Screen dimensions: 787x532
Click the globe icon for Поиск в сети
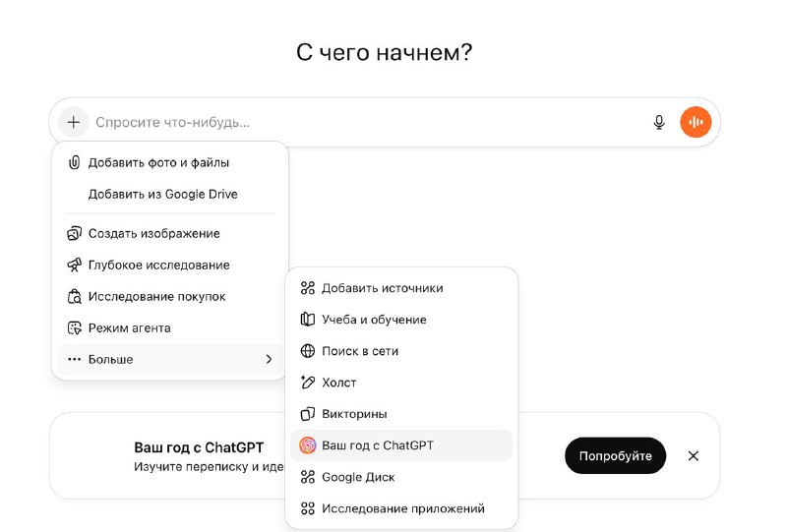308,351
